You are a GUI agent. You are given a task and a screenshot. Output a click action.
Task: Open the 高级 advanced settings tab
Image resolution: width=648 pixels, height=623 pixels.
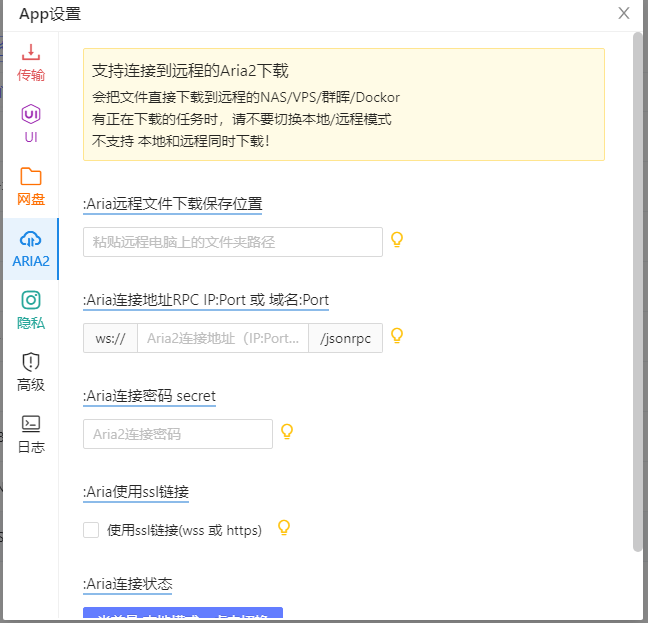click(31, 373)
